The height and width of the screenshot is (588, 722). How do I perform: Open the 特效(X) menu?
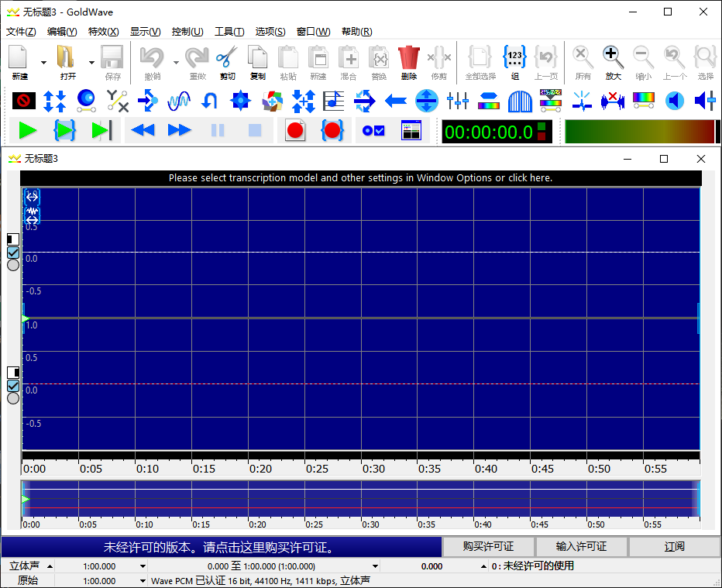103,32
